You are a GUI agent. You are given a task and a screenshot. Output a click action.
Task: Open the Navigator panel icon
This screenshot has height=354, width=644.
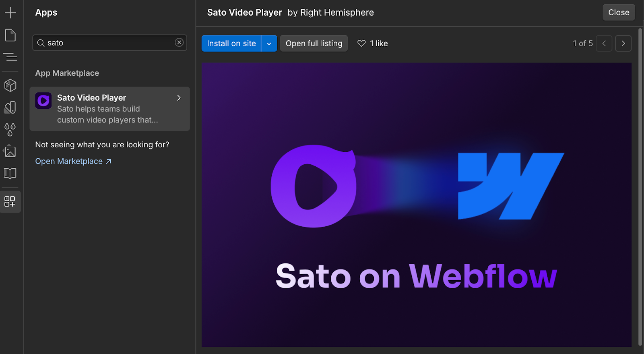(10, 57)
